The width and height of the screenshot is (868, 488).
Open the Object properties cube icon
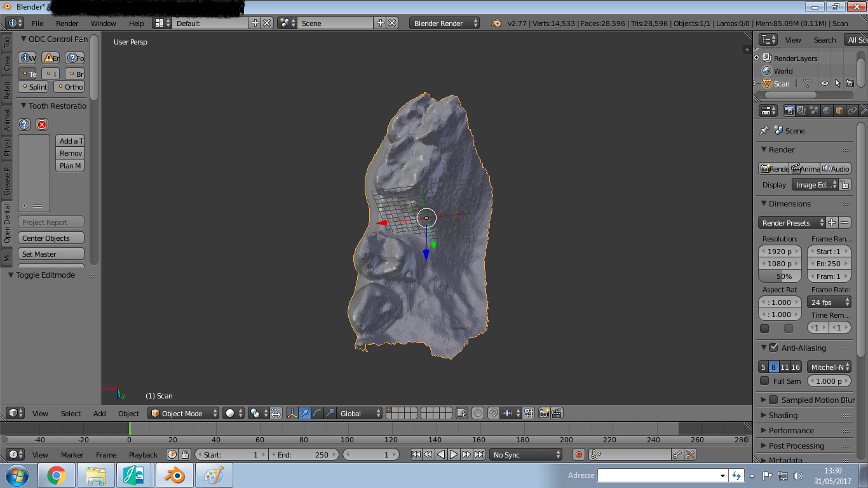(839, 111)
